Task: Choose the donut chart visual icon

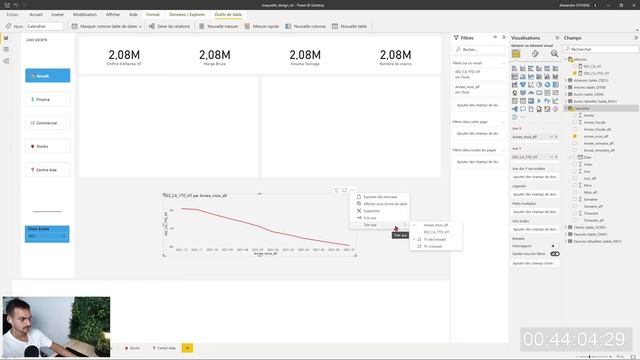Action: pyautogui.click(x=547, y=84)
